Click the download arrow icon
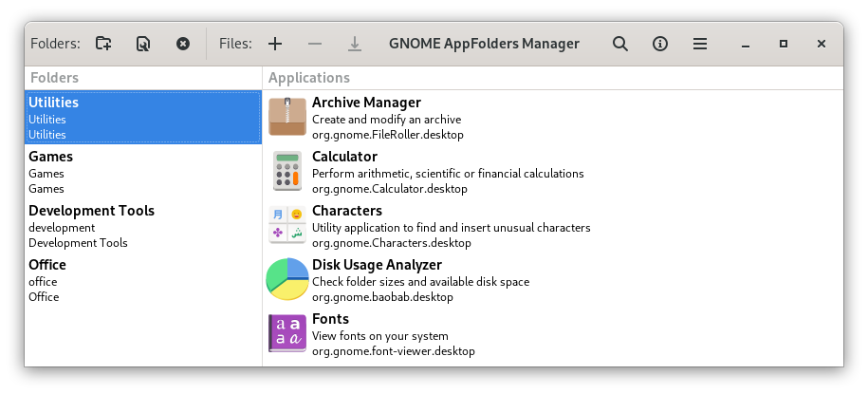Image resolution: width=868 pixels, height=394 pixels. tap(355, 44)
